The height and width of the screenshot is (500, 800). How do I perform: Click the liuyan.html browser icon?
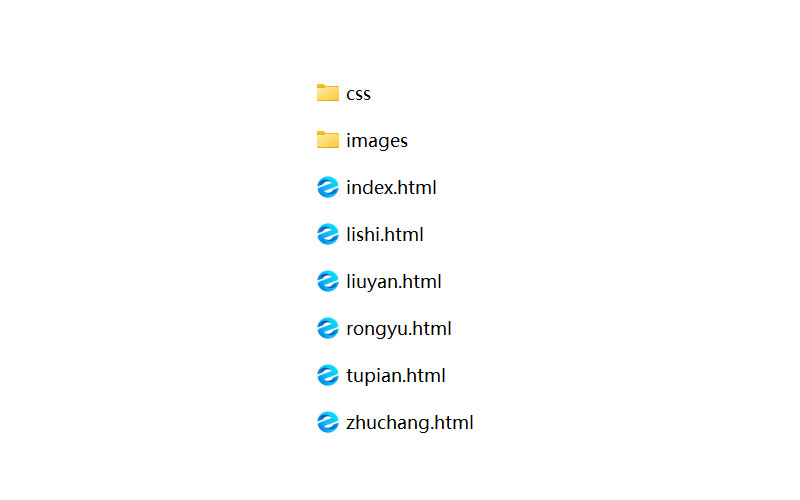click(x=328, y=281)
